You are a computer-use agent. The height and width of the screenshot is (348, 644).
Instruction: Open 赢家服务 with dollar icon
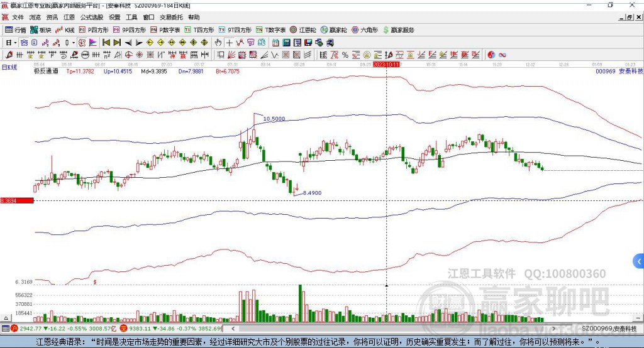tap(398, 30)
